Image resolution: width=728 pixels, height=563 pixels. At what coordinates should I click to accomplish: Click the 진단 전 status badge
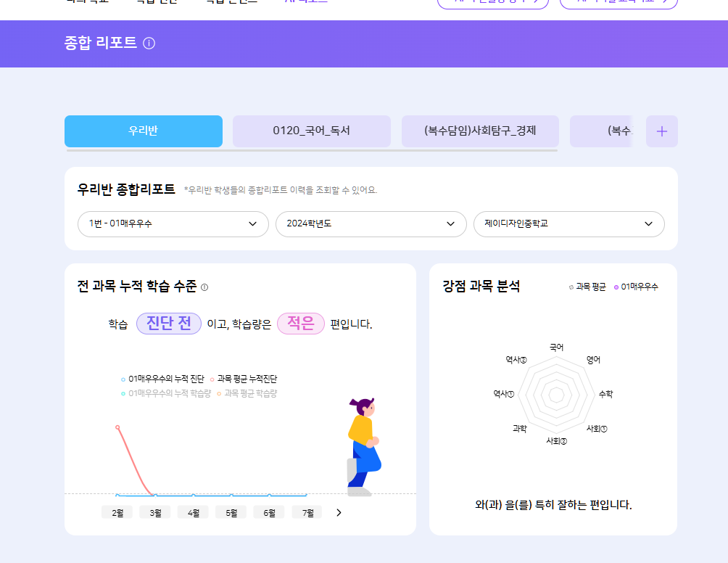[169, 324]
